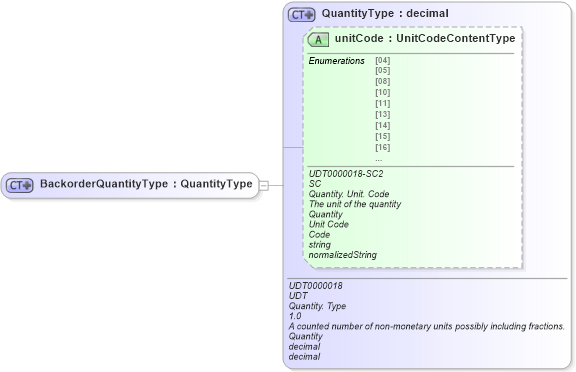Click the version 1.0 annotation

pyautogui.click(x=295, y=316)
